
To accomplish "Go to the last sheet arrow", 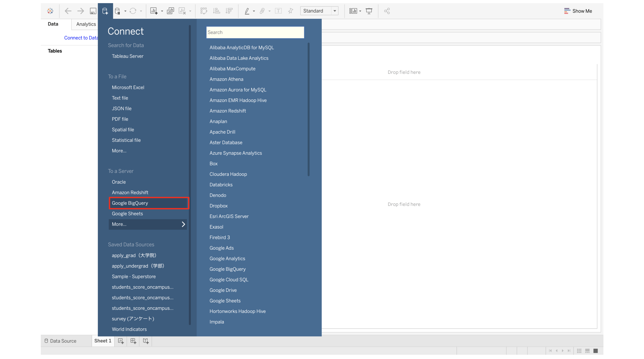I will tap(569, 351).
